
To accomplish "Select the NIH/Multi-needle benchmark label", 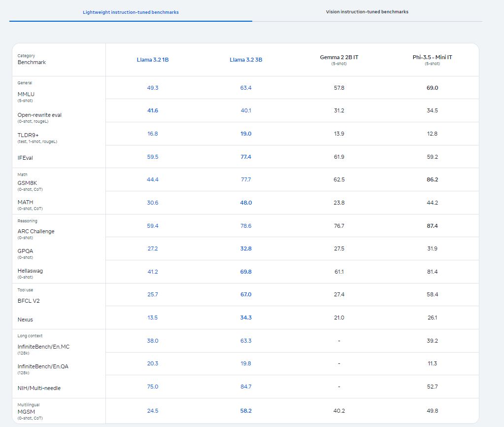I will (39, 389).
